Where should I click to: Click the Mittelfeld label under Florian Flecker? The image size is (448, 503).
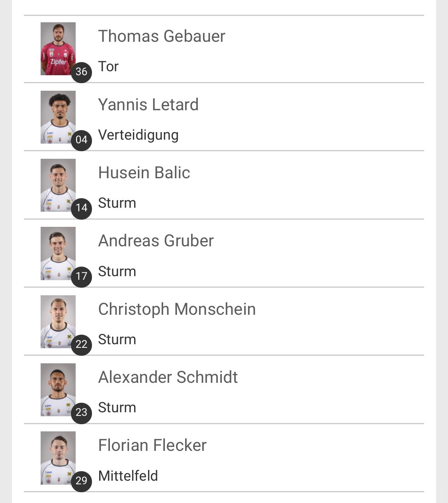(x=128, y=476)
